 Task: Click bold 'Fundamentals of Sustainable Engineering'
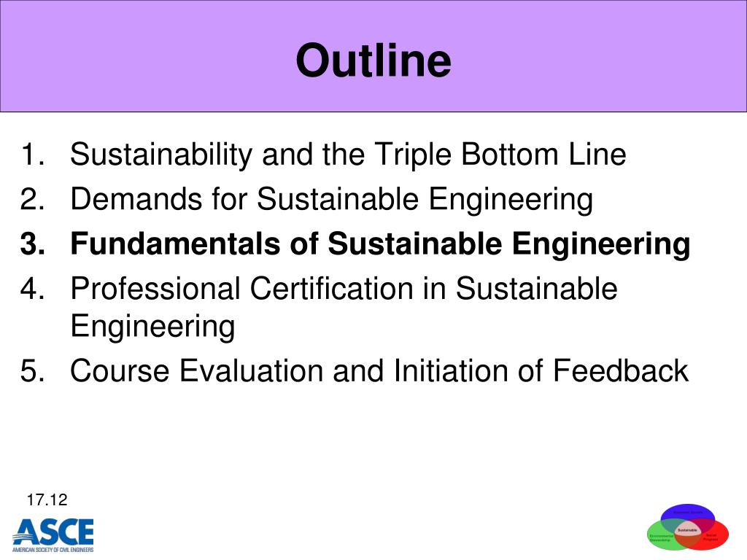(x=380, y=244)
